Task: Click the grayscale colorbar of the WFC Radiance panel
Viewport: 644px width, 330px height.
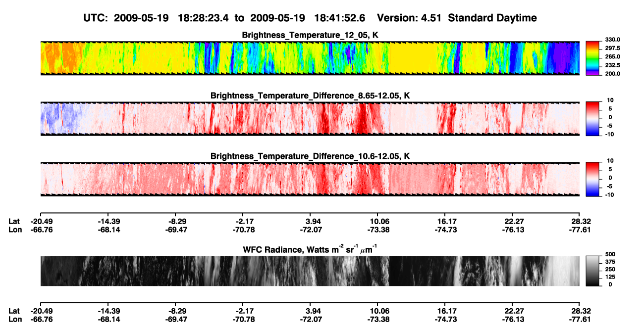Action: (x=592, y=271)
